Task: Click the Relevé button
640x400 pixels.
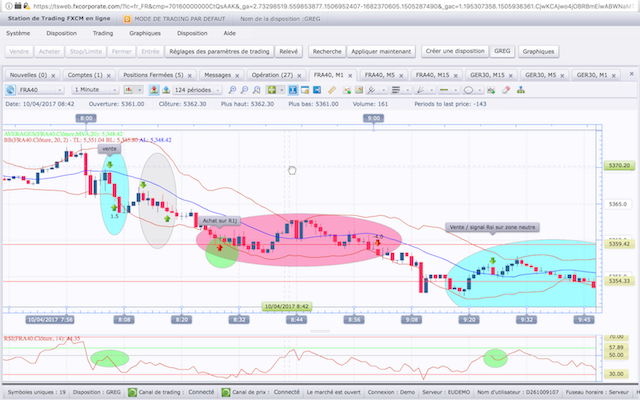Action: (289, 51)
